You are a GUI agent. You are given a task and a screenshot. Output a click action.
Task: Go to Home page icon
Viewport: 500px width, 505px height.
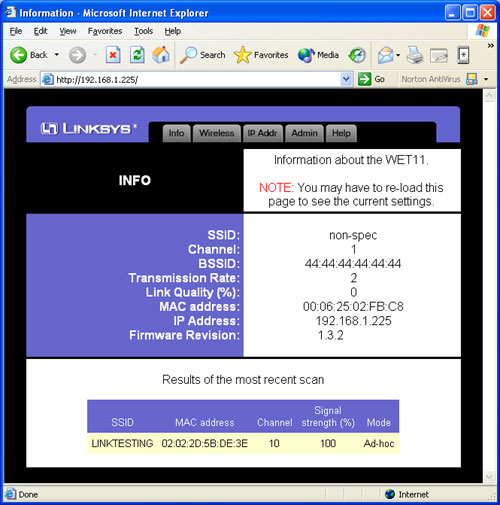click(161, 55)
